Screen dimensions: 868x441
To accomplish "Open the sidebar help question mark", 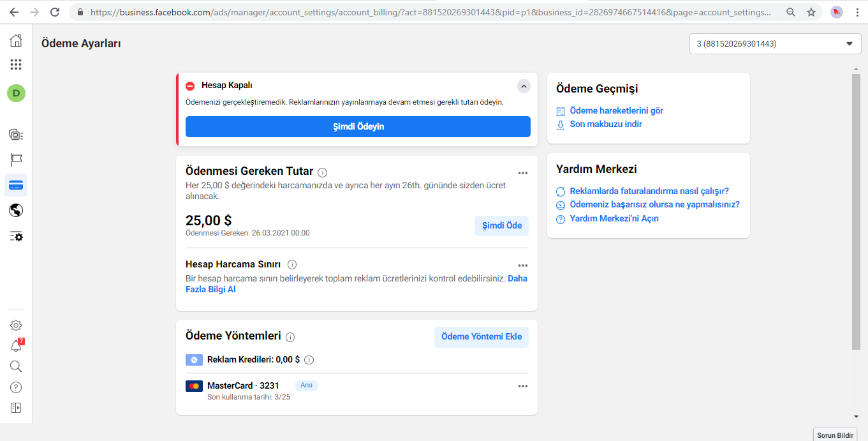I will [16, 387].
